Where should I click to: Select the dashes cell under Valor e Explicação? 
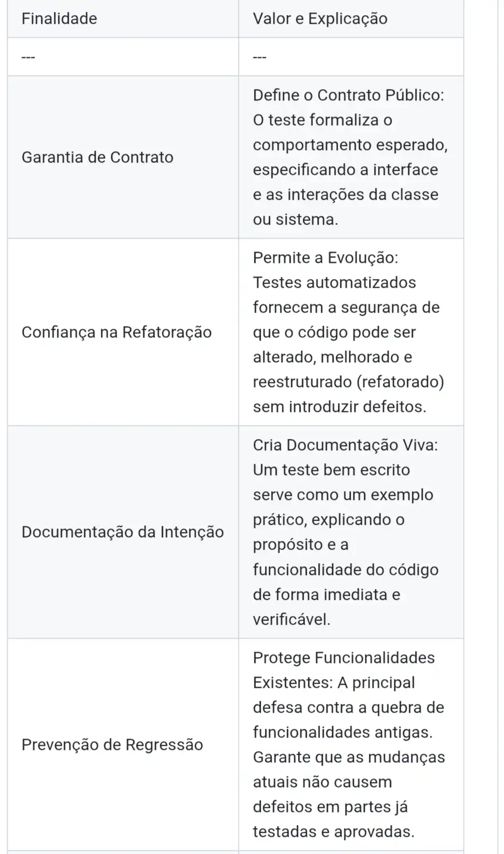[260, 57]
